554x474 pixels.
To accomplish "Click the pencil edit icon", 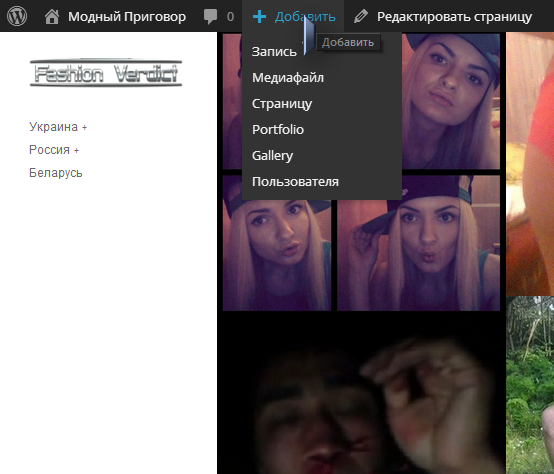I will coord(361,17).
